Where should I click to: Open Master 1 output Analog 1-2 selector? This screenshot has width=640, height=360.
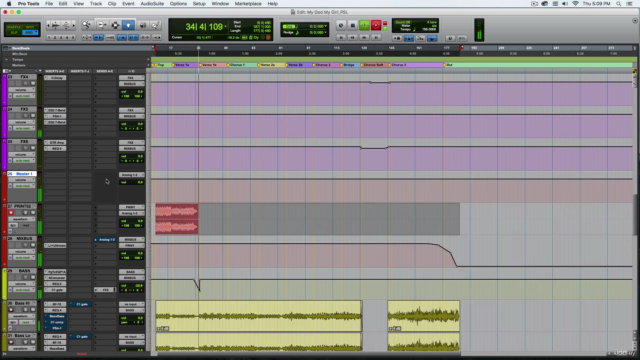pos(131,175)
